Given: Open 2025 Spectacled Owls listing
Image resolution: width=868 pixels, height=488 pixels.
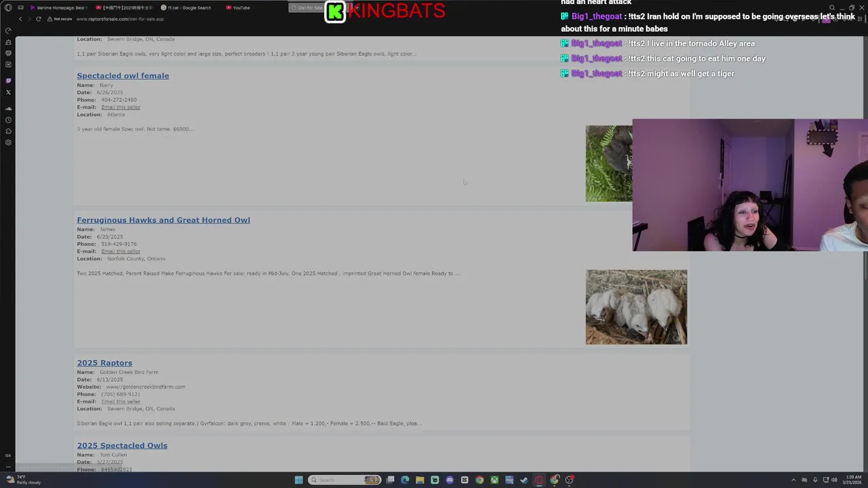Looking at the screenshot, I should coord(122,446).
